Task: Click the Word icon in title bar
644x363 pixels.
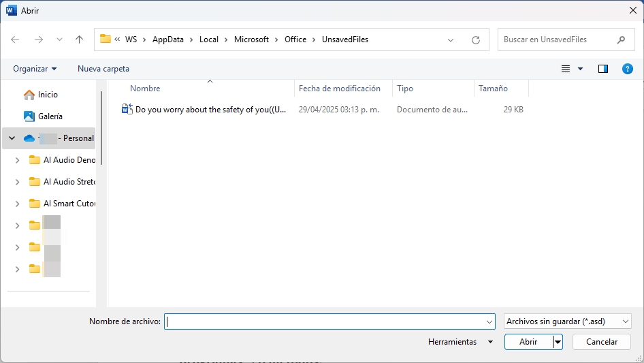Action: click(x=12, y=10)
